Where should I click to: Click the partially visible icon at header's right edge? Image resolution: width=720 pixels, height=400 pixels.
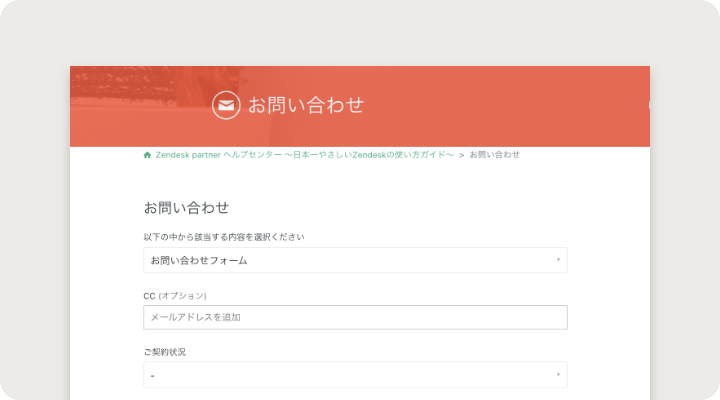coord(647,105)
